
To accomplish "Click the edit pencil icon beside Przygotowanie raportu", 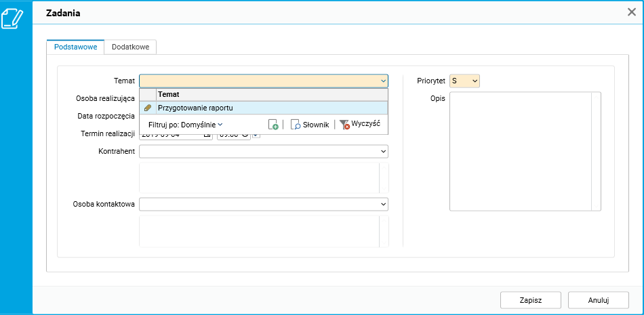I will click(148, 108).
